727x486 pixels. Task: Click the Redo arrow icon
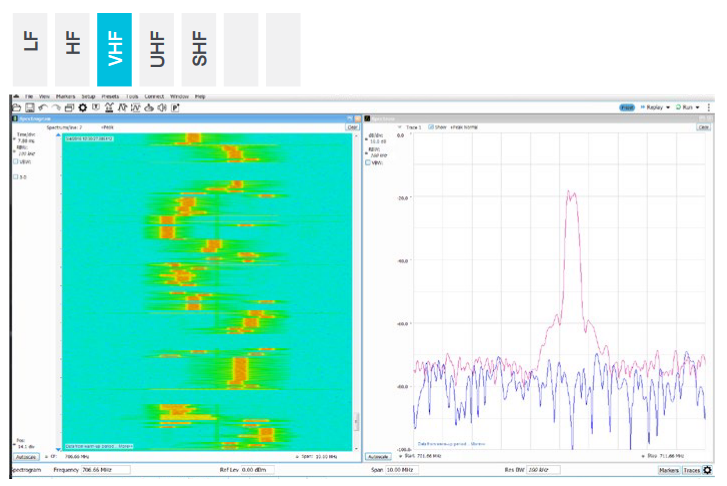pos(56,107)
